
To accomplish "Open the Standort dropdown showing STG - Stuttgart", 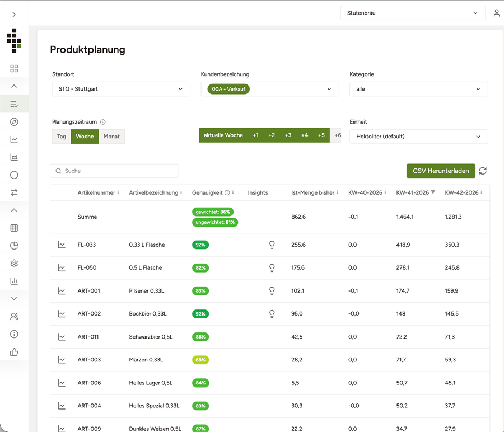I will pyautogui.click(x=121, y=89).
